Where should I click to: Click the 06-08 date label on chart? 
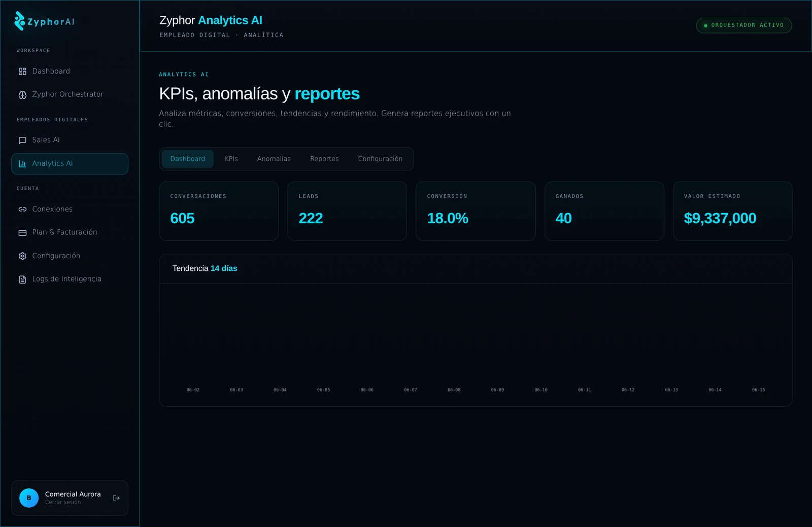click(x=454, y=390)
